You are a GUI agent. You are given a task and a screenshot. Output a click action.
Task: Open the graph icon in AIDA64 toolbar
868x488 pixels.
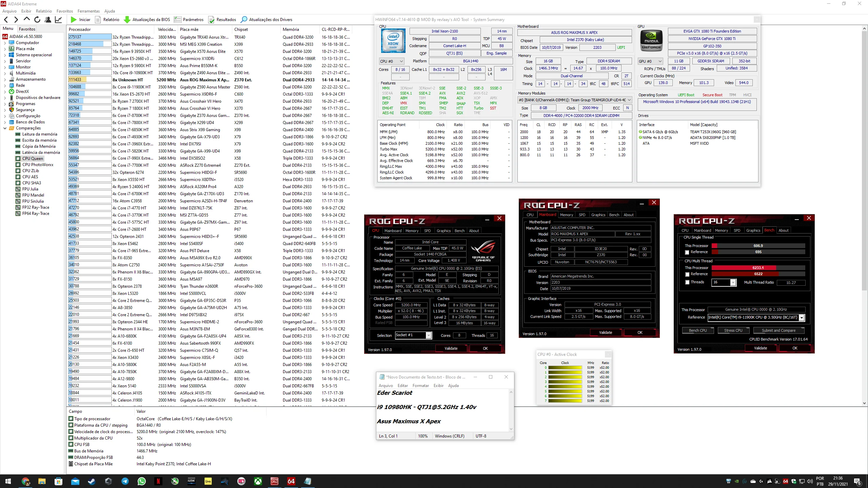click(x=58, y=20)
